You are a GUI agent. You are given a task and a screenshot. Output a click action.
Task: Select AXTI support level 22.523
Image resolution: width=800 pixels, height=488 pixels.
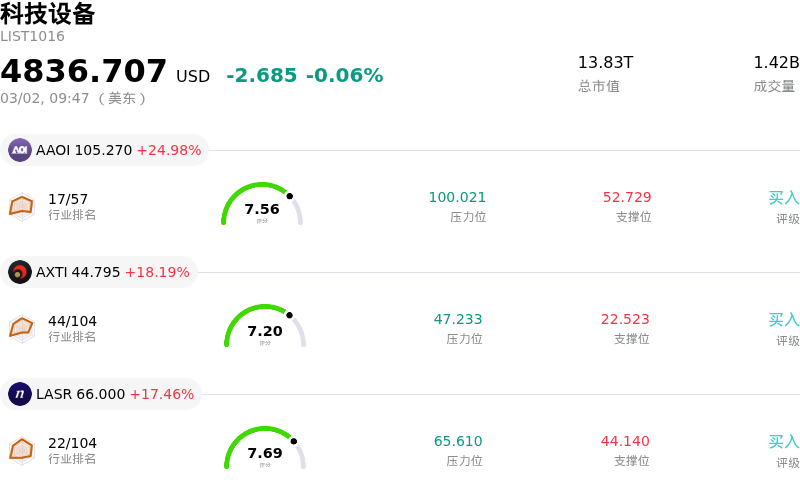point(625,319)
